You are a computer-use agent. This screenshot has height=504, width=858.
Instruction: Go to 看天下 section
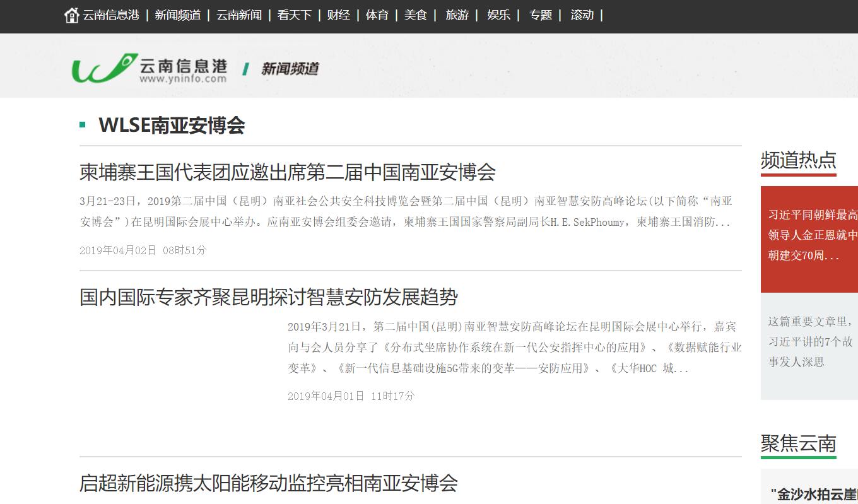(294, 15)
